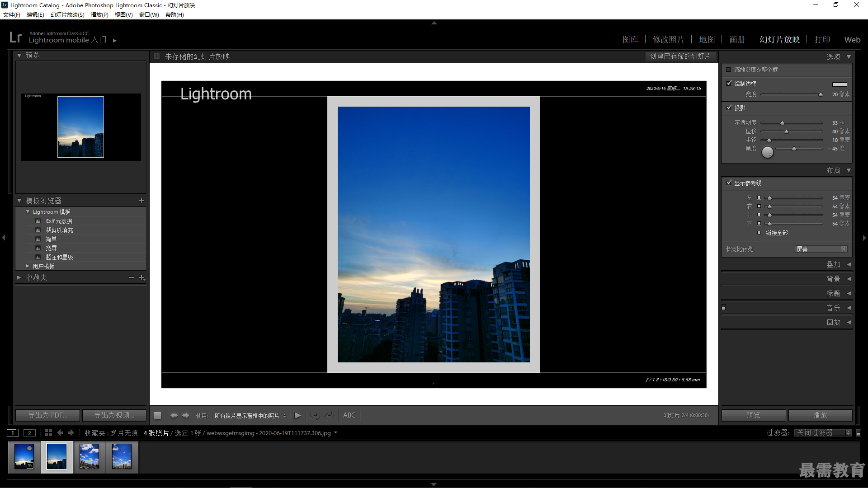Go to next slide arrow in toolbar

pos(186,415)
